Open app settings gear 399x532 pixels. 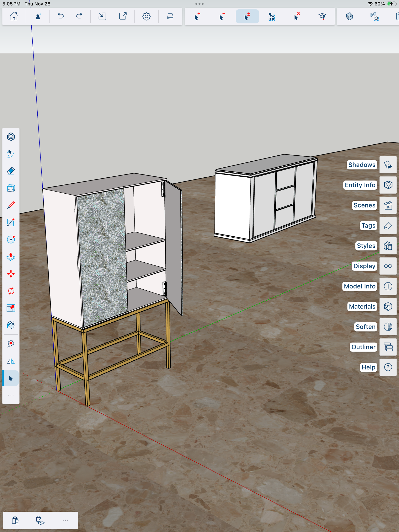tap(146, 16)
